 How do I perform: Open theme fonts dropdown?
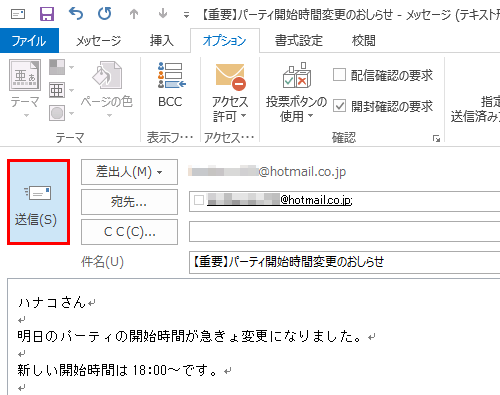pos(61,90)
